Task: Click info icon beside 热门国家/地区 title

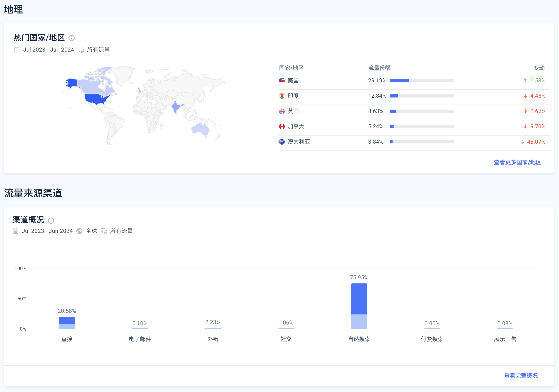Action: click(x=71, y=38)
